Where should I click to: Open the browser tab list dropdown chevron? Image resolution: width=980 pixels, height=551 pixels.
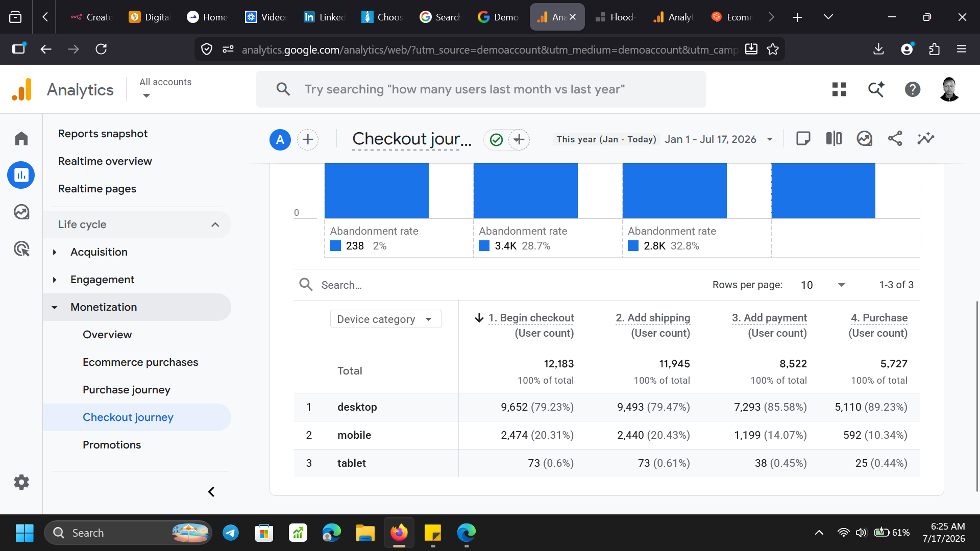828,17
